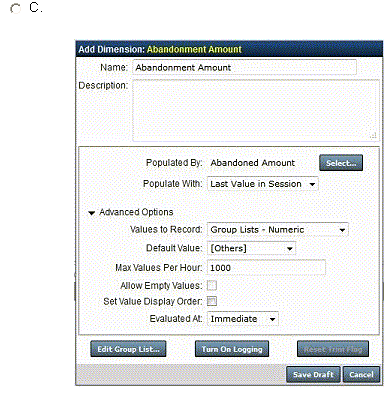Click the Turn On Logging button

tap(232, 349)
